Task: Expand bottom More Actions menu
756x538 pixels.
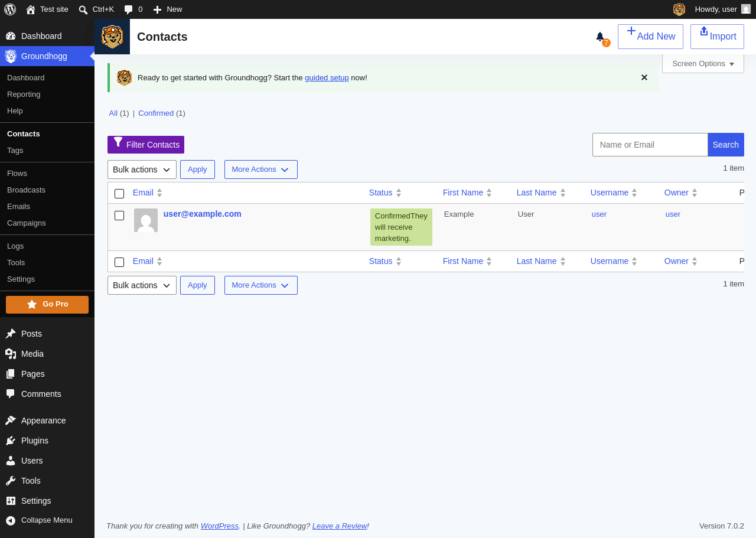Action: [x=261, y=285]
